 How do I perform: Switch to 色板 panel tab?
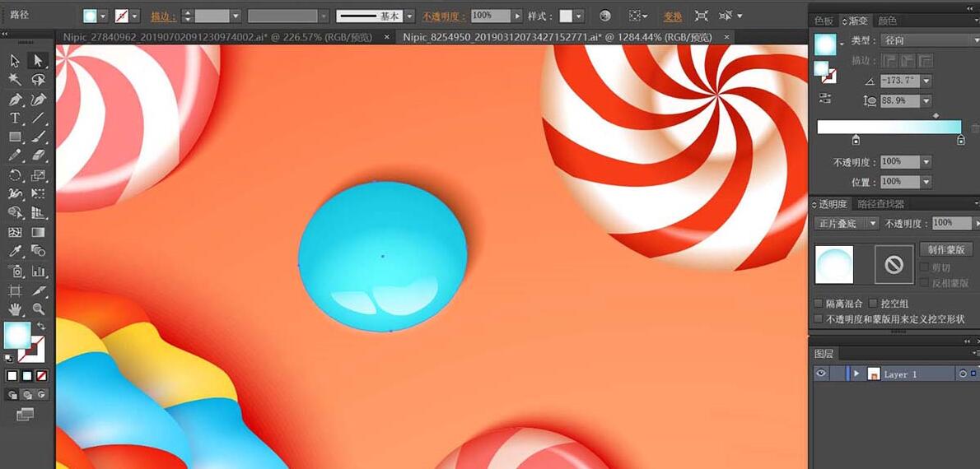(824, 21)
